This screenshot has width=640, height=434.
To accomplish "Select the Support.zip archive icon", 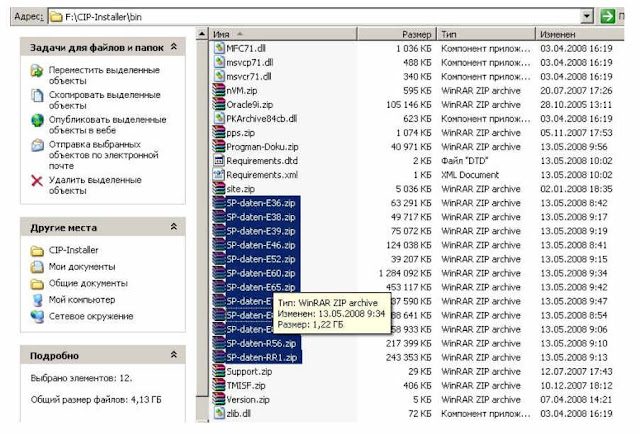I will coord(219,371).
